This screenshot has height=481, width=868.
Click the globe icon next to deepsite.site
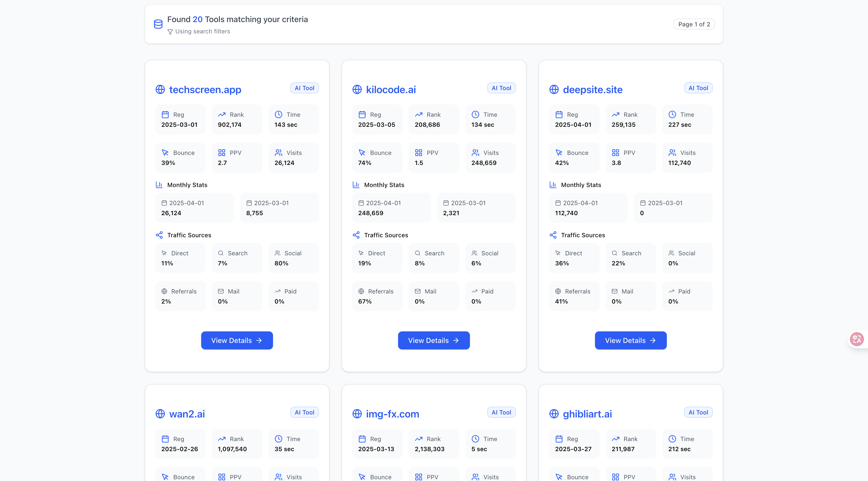[554, 90]
